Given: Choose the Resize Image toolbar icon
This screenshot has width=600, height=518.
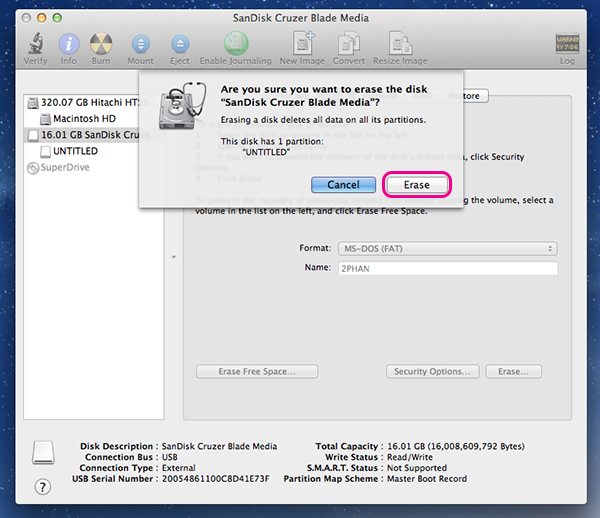Looking at the screenshot, I should [400, 42].
